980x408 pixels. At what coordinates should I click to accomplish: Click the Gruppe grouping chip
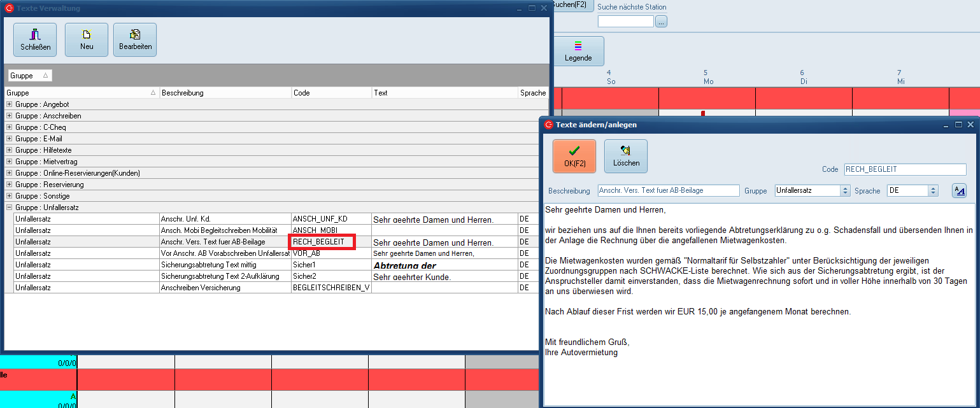click(29, 76)
